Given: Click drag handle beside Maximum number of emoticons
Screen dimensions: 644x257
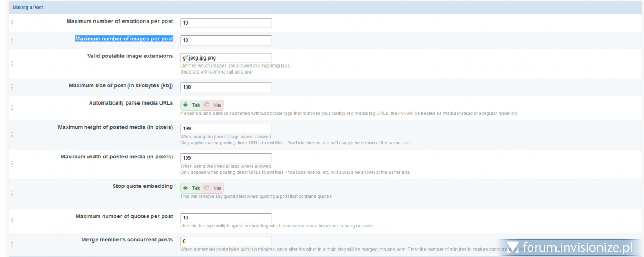Looking at the screenshot, I should tap(12, 23).
